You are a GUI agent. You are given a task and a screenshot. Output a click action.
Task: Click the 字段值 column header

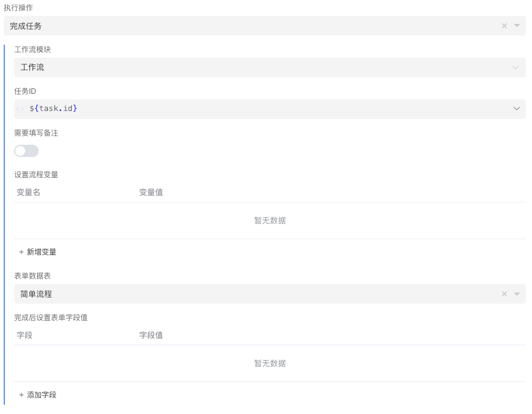coord(151,335)
